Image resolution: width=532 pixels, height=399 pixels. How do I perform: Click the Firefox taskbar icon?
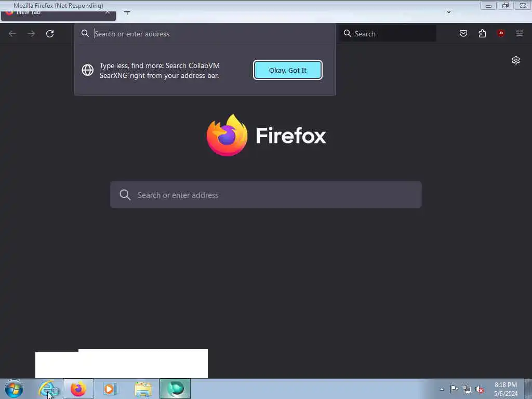78,389
